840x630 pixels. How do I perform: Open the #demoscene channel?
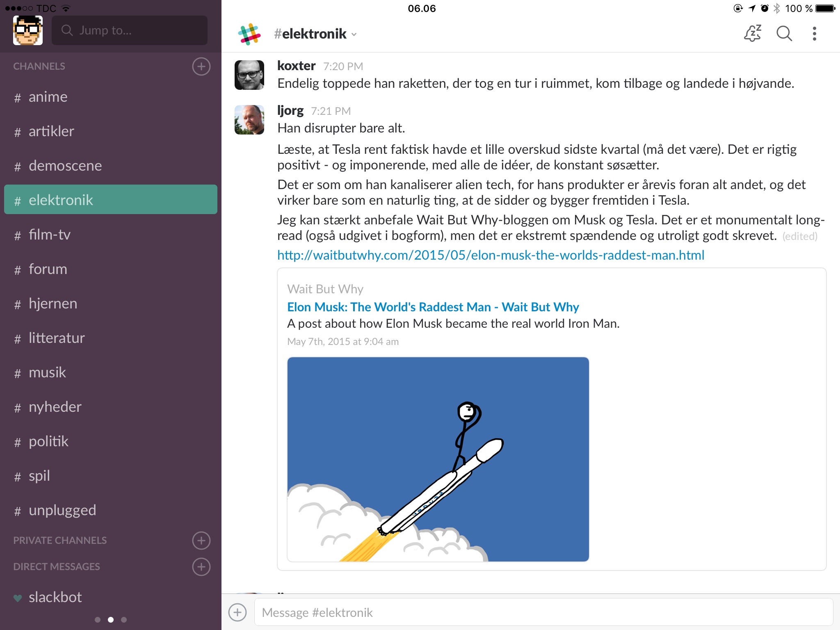click(x=111, y=166)
